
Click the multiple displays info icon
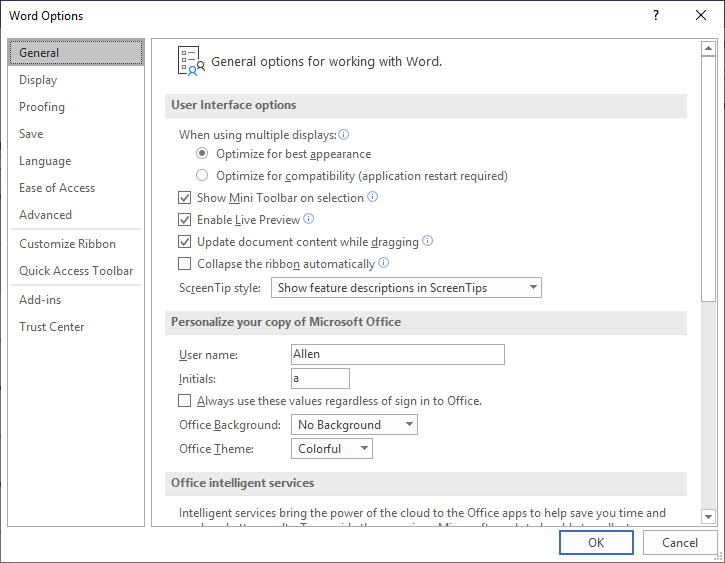344,135
